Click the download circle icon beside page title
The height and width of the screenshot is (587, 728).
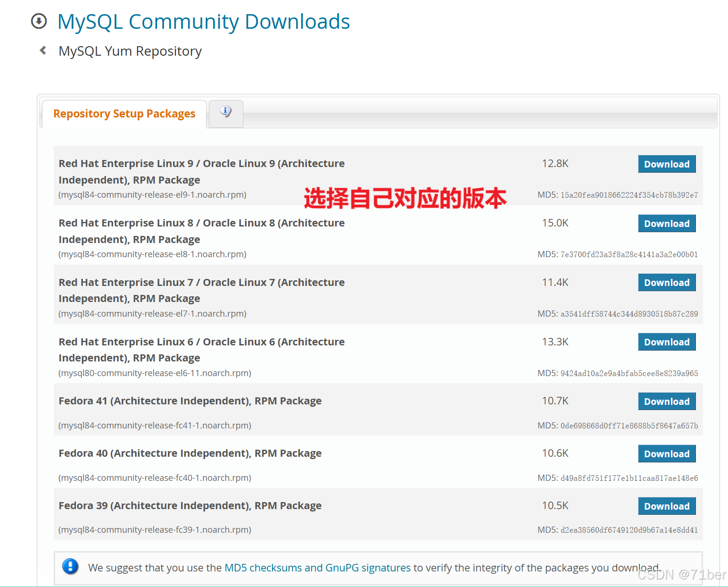tap(39, 21)
